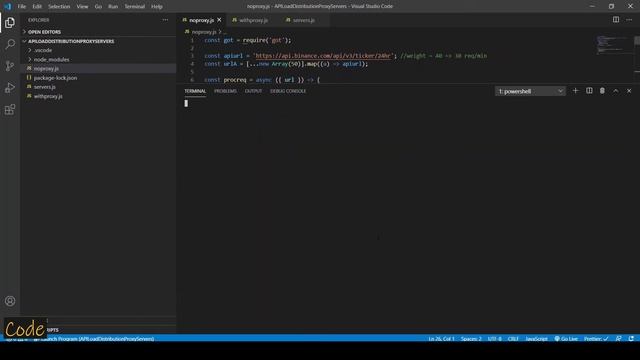640x360 pixels.
Task: Kill terminal with trash icon
Action: pos(602,91)
